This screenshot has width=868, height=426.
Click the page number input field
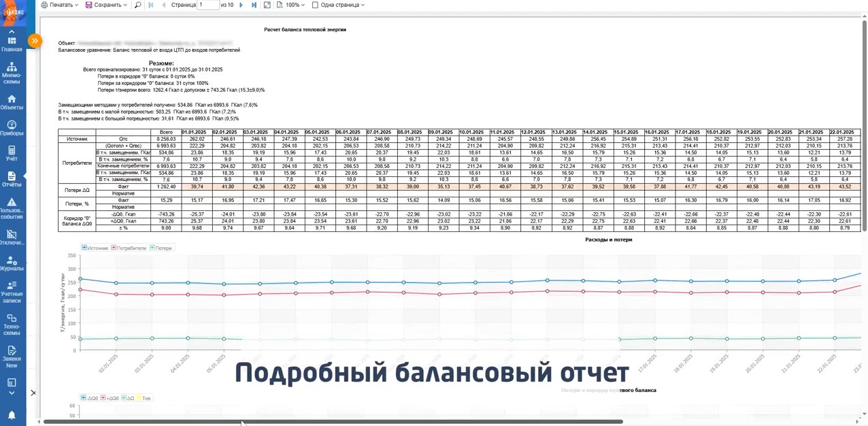click(x=207, y=5)
